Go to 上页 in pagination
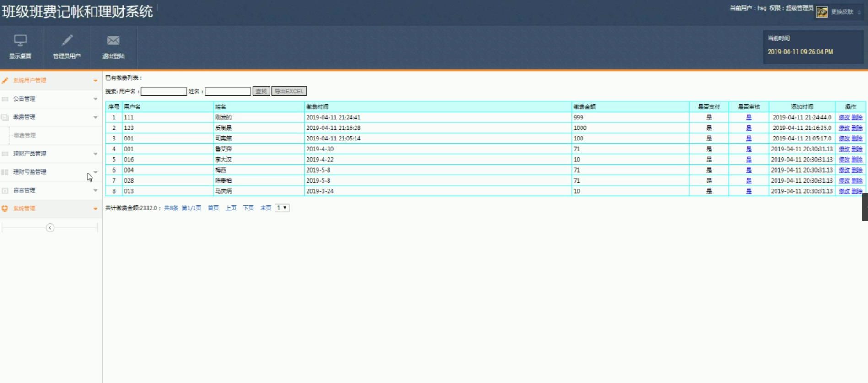This screenshot has height=383, width=868. point(231,208)
